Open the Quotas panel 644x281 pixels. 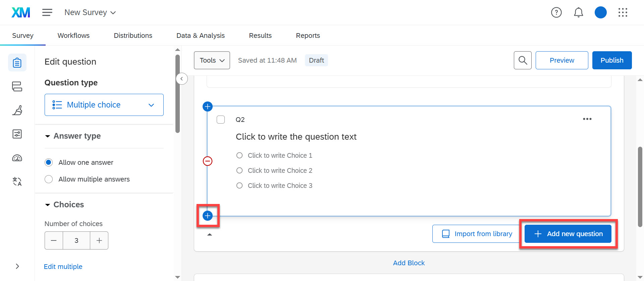(17, 158)
